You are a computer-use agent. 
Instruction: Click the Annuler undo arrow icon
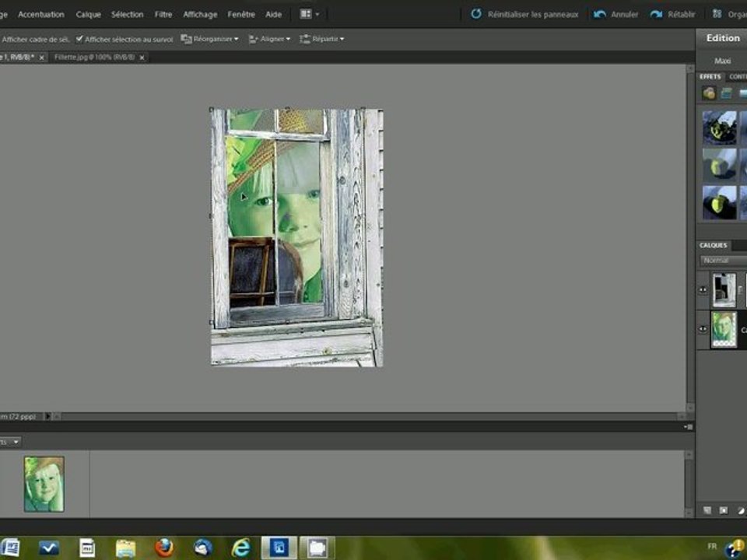pos(600,14)
